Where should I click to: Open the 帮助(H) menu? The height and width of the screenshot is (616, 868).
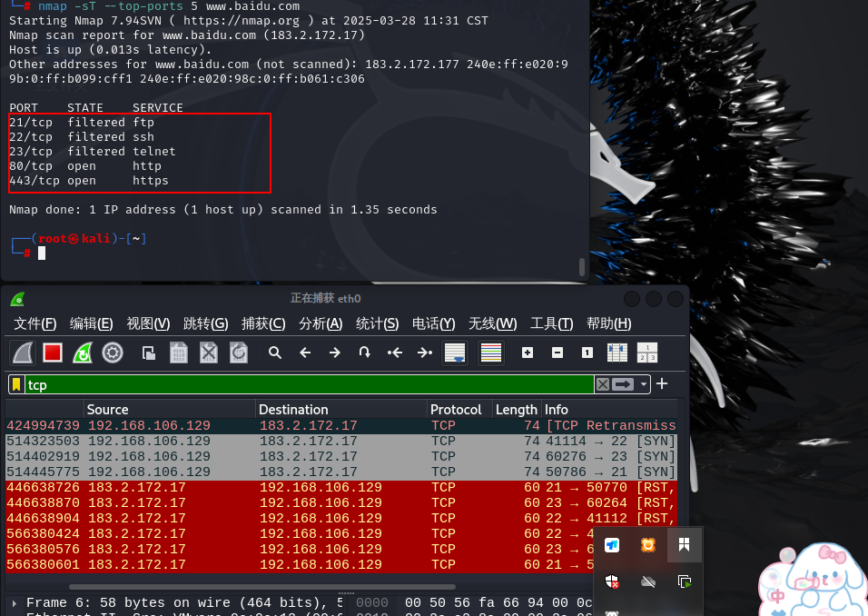pyautogui.click(x=609, y=323)
